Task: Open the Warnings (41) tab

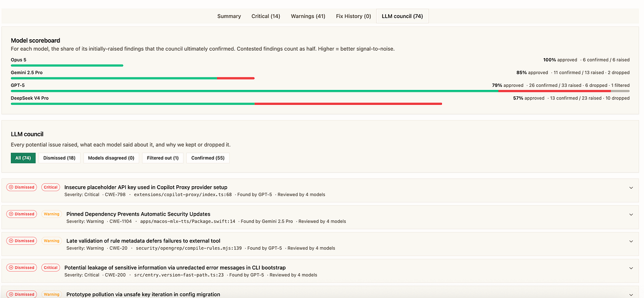Action: click(x=308, y=16)
